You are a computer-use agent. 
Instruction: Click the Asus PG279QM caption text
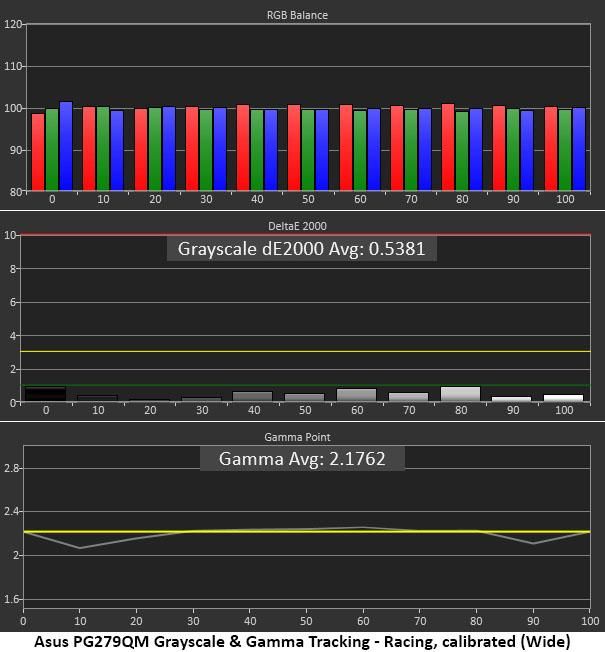click(302, 642)
